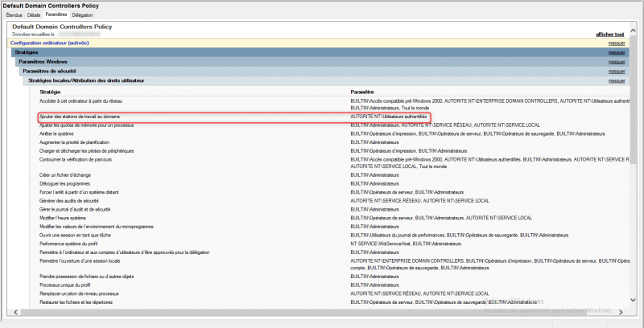The height and width of the screenshot is (328, 644).
Task: Collapse the Stratégies section header
Action: (27, 52)
